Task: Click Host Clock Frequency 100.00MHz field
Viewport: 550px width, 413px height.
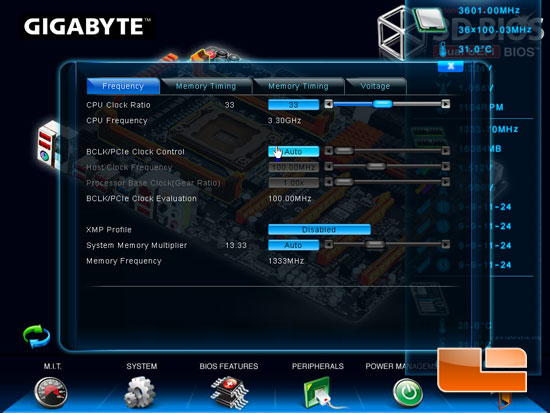Action: (x=294, y=167)
